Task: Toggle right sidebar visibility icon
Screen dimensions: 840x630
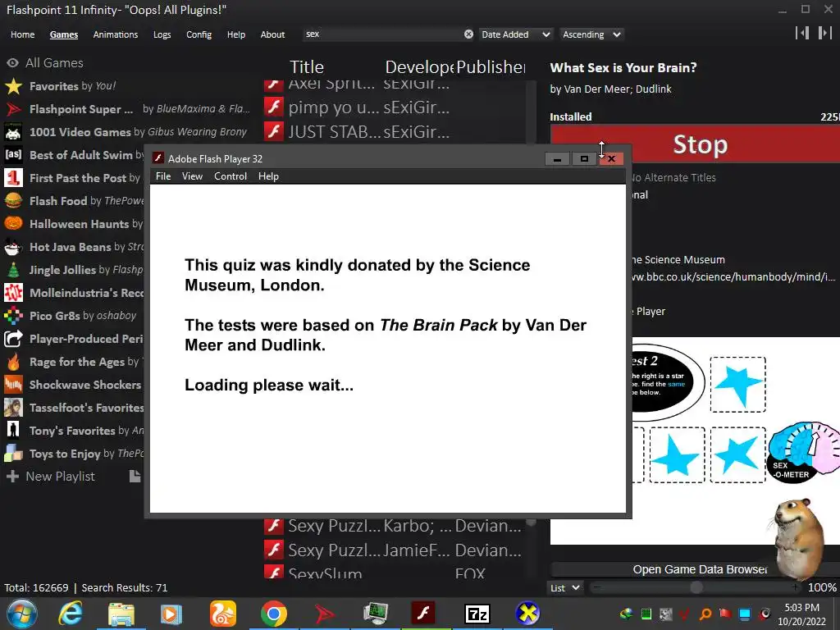Action: pyautogui.click(x=824, y=33)
